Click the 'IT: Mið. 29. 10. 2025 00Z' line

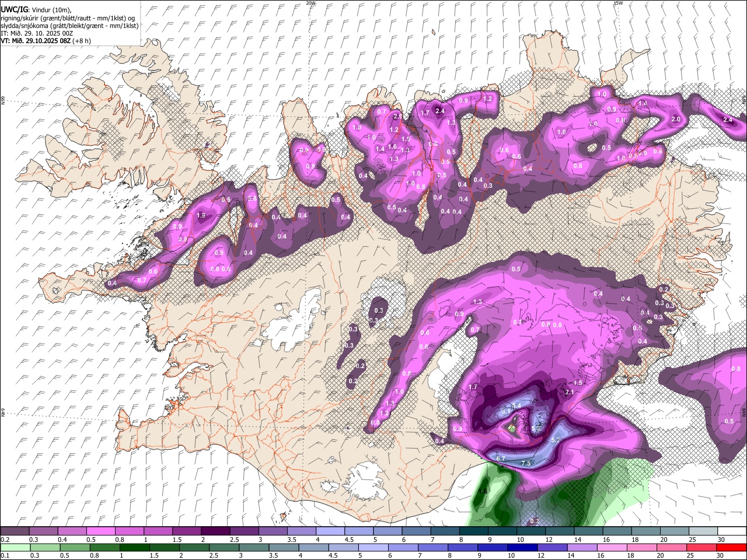37,33
